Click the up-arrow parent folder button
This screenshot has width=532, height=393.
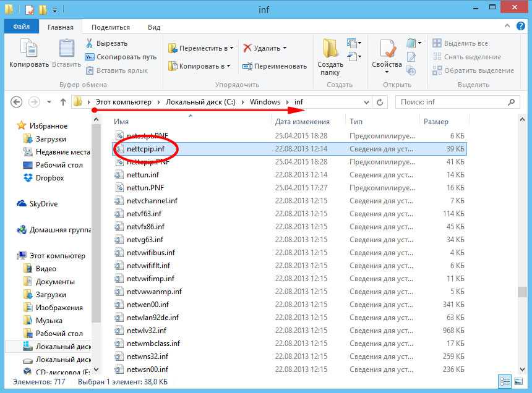point(63,102)
